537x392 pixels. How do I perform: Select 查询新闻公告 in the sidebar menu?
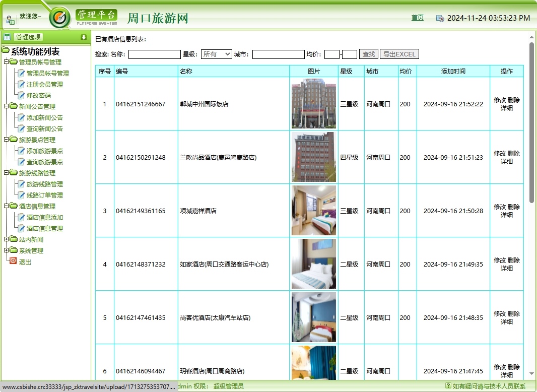(x=44, y=128)
